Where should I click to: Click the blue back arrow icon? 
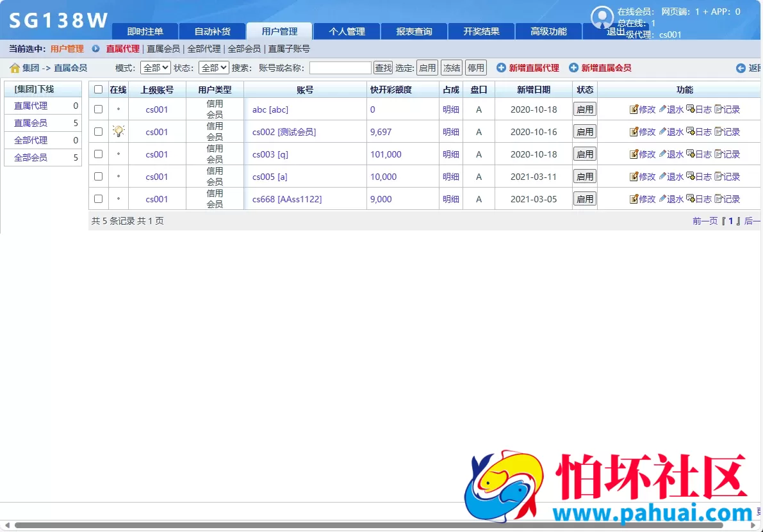pyautogui.click(x=741, y=68)
